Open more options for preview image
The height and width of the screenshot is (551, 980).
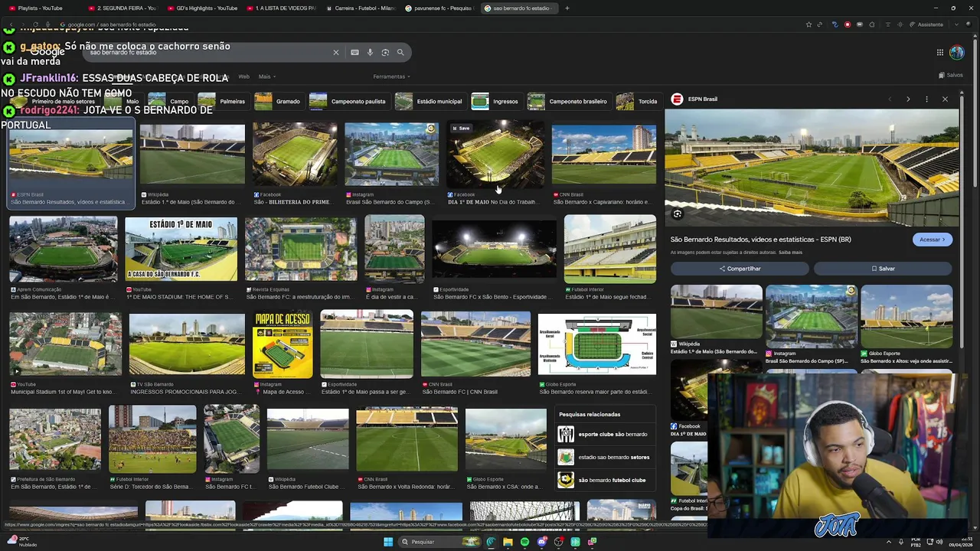(x=926, y=99)
